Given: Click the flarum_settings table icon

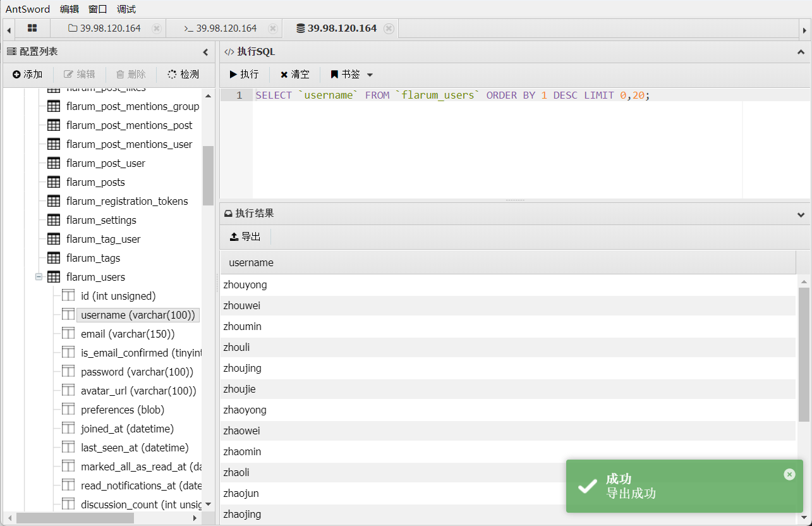Looking at the screenshot, I should pyautogui.click(x=54, y=220).
